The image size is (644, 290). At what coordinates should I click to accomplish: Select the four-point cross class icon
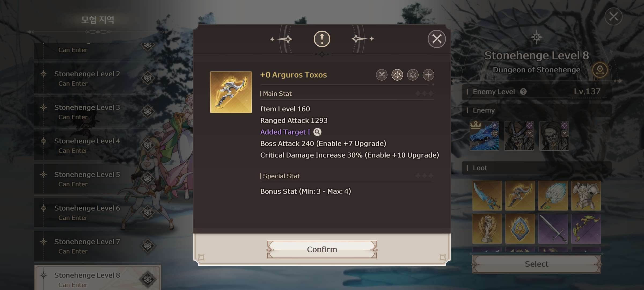point(428,75)
